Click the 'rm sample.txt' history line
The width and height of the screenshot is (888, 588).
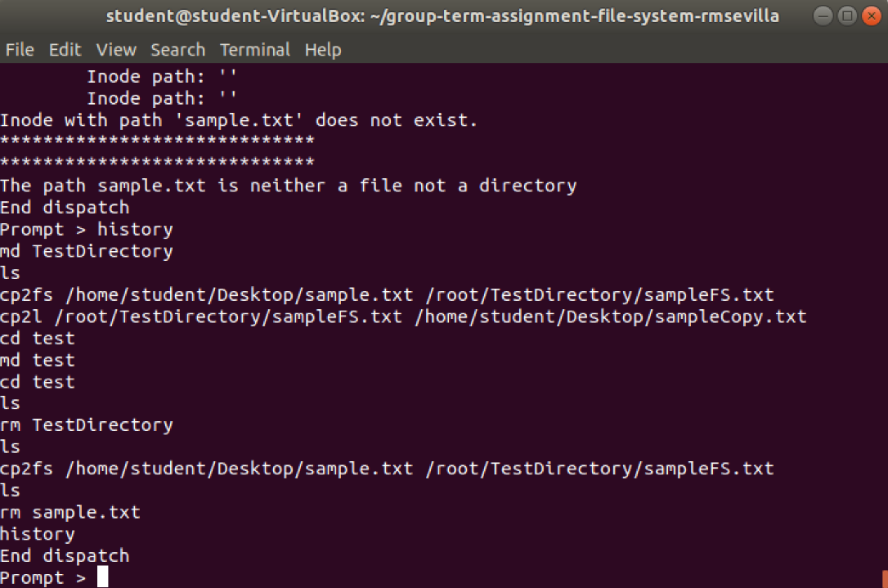pos(70,512)
